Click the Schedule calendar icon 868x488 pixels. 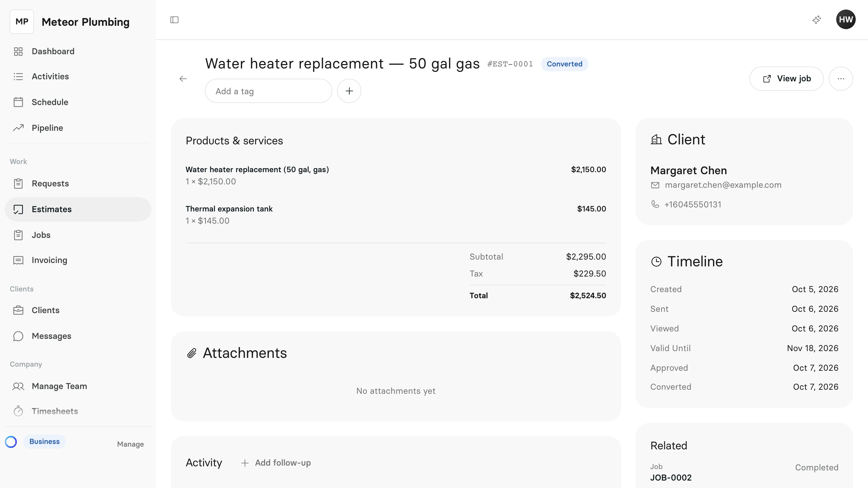point(18,102)
